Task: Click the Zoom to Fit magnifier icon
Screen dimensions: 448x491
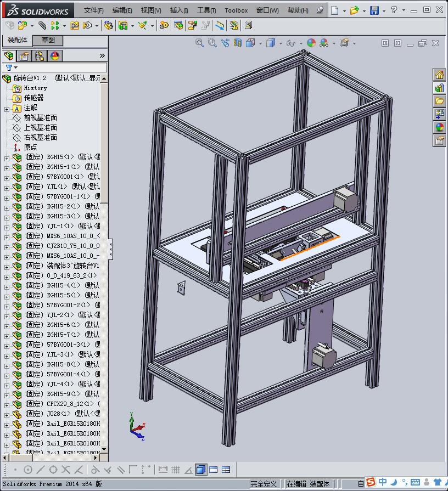Action: tap(199, 43)
